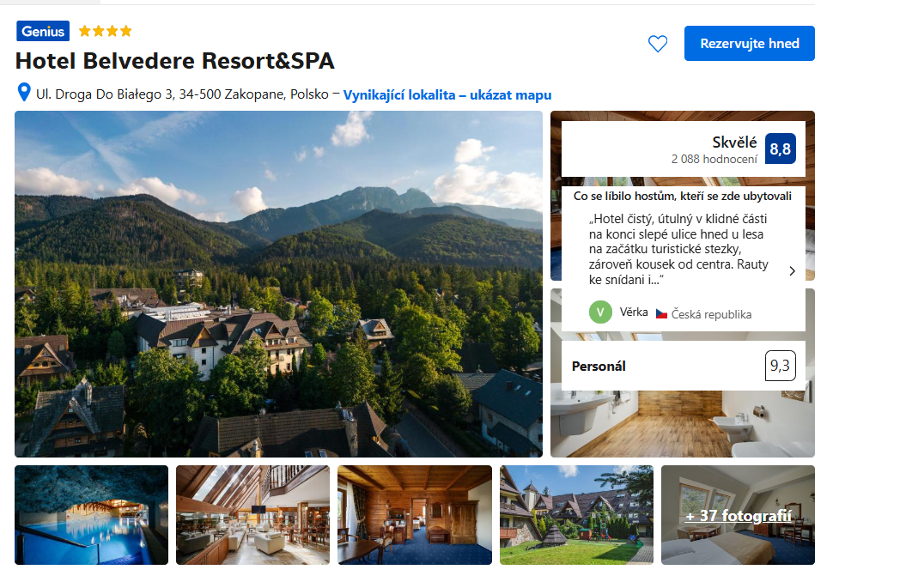Screen dimensions: 912x588
Task: Click Věrka's green avatar icon
Action: 600,312
